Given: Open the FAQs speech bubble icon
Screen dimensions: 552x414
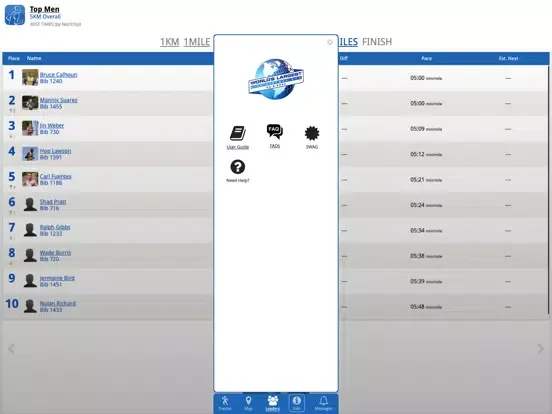Looking at the screenshot, I should pyautogui.click(x=275, y=132).
